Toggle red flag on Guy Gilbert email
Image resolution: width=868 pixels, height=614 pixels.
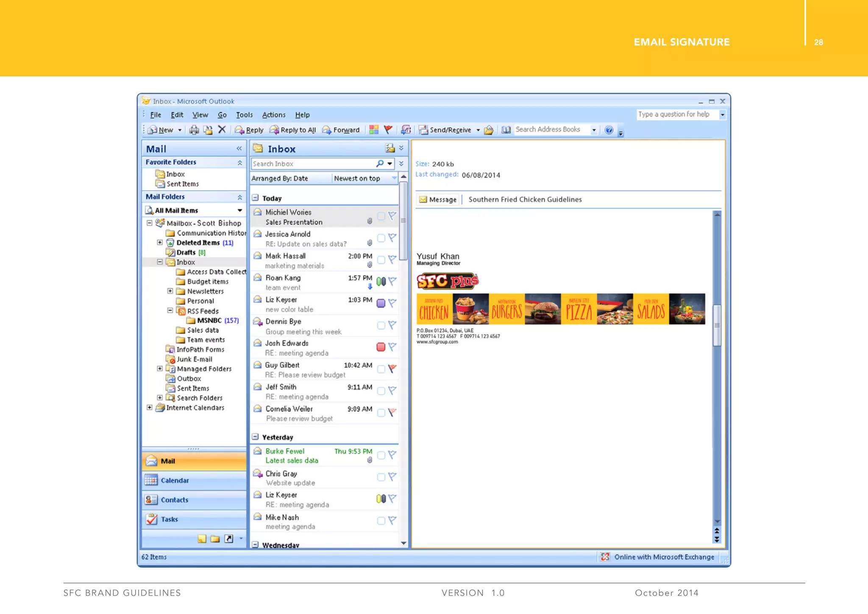coord(392,369)
